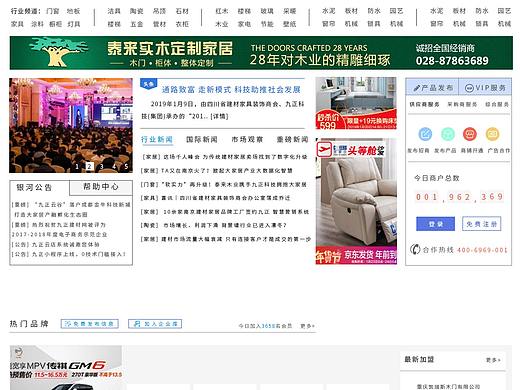Click the 供应商服务 link

click(x=424, y=104)
